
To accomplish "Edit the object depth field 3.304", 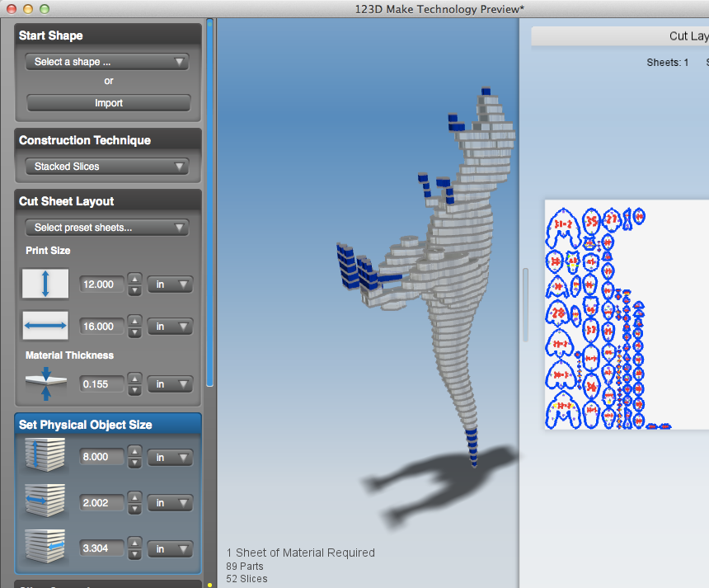I will click(101, 548).
